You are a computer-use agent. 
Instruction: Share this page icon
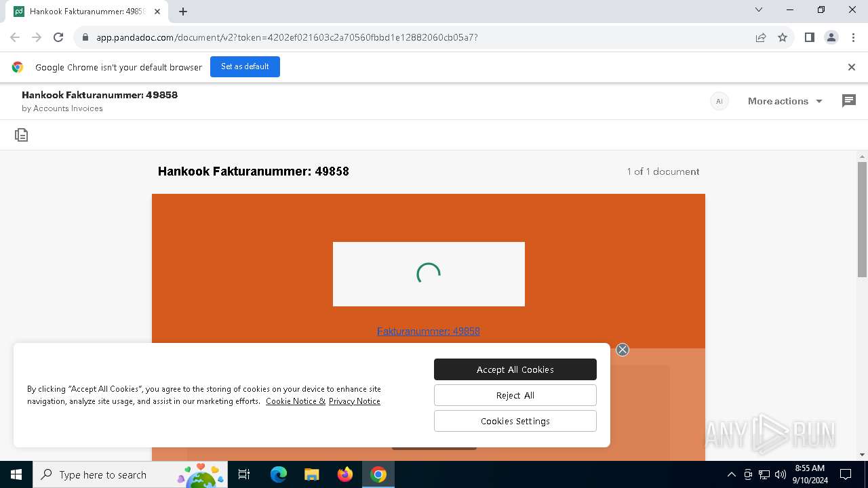point(761,37)
